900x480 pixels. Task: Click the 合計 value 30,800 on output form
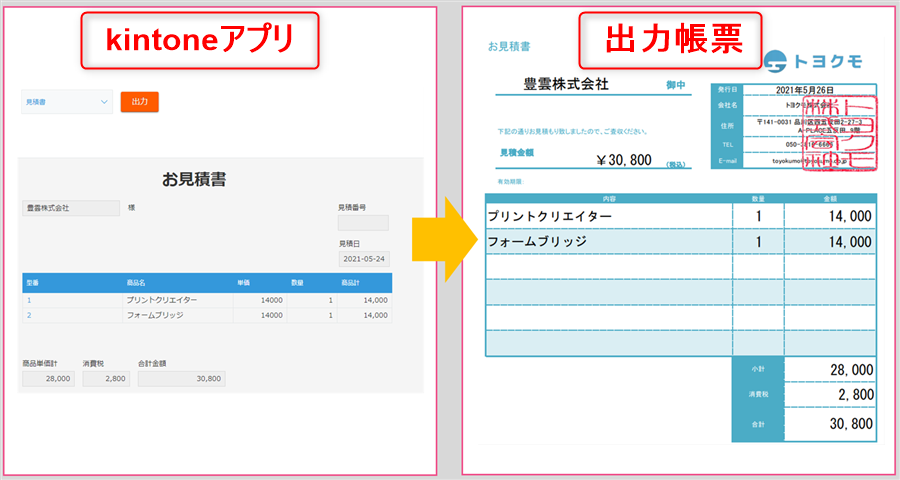[x=830, y=424]
